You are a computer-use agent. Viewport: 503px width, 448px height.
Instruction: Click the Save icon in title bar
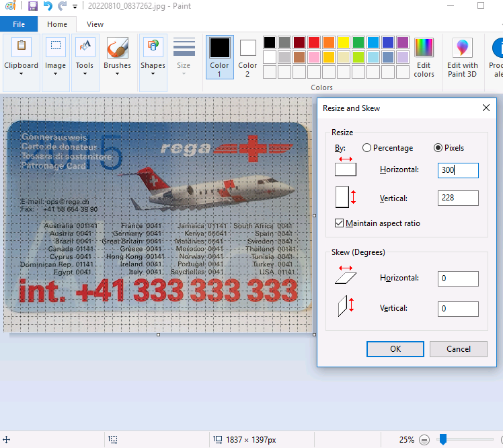[33, 6]
